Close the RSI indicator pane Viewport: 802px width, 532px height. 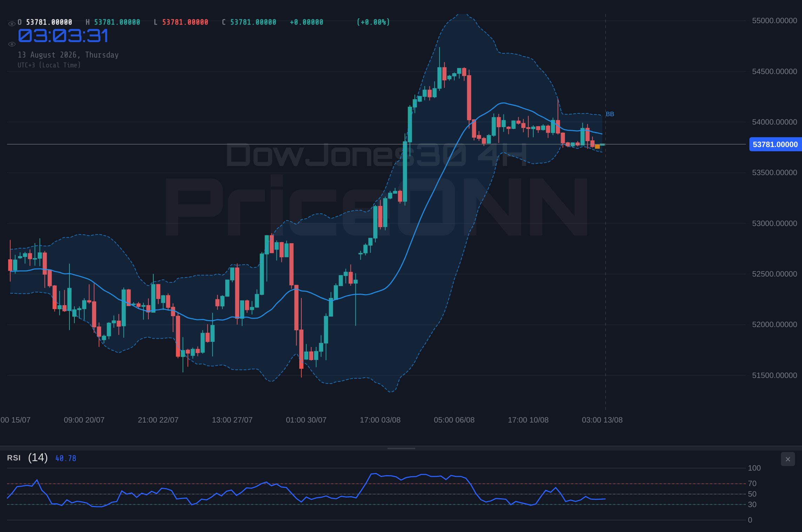788,459
